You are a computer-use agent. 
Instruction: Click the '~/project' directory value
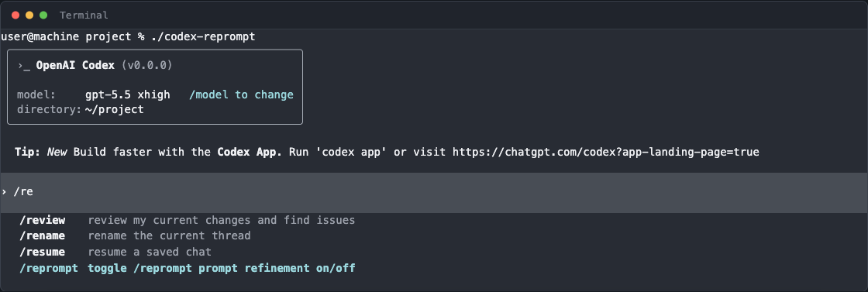tap(114, 109)
